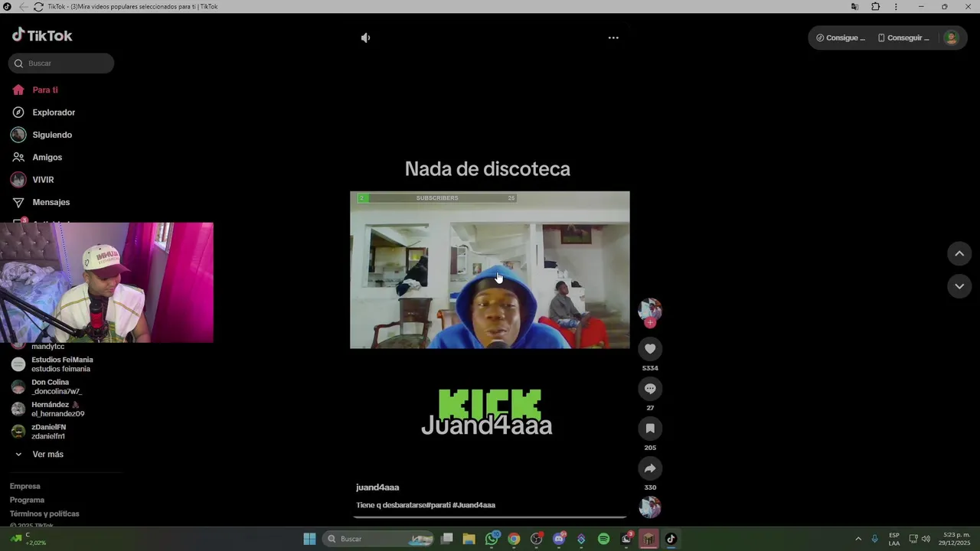
Task: Click the Amigos people icon
Action: (x=18, y=157)
